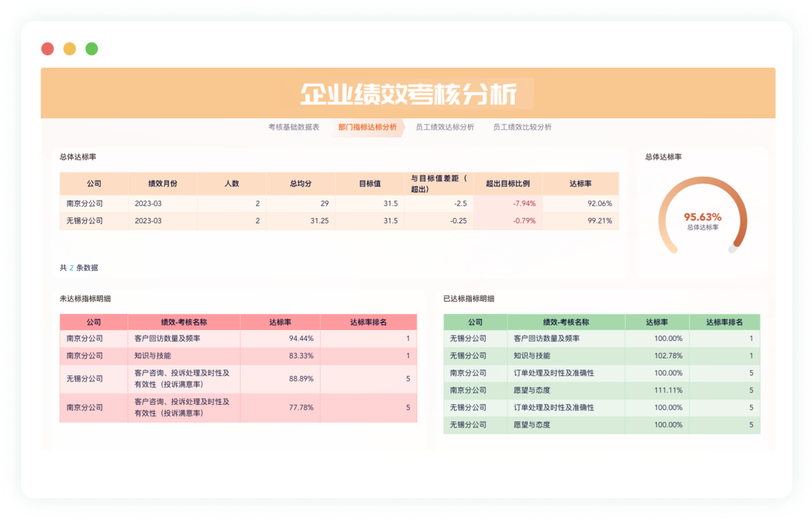Click the green traffic light dot

click(x=91, y=48)
